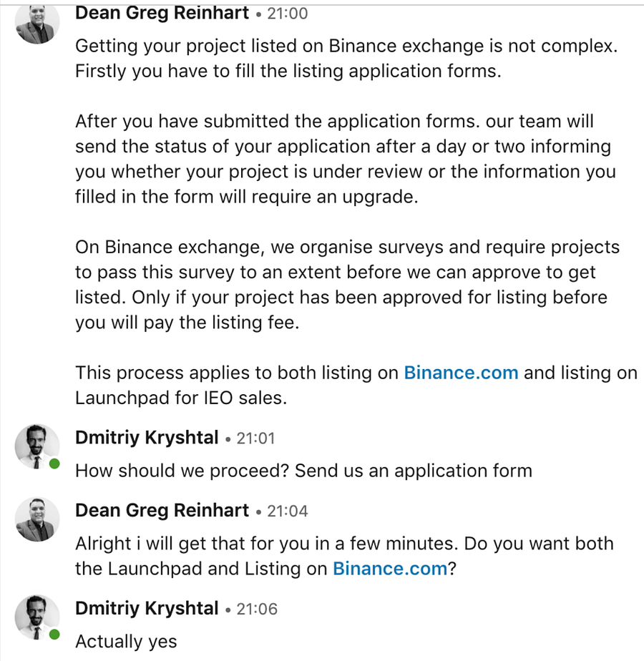Click the green online status dot at 21:06
Screen dimensions: 644x661
tap(54, 635)
